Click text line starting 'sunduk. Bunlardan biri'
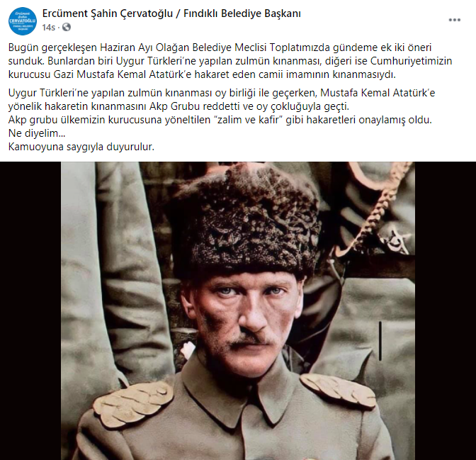The image size is (476, 460). pyautogui.click(x=230, y=61)
